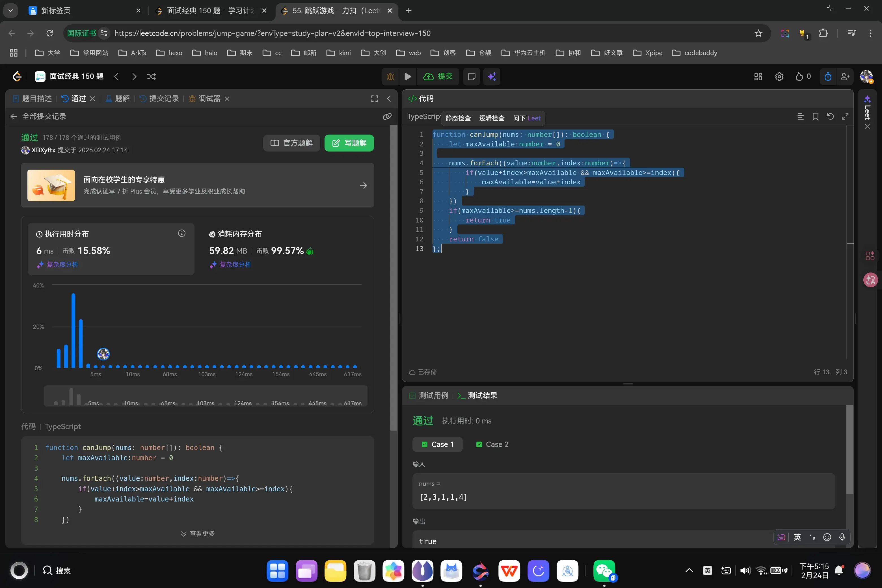Collapse the left panel with chevron
Screen dimensions: 882x588
[x=389, y=99]
